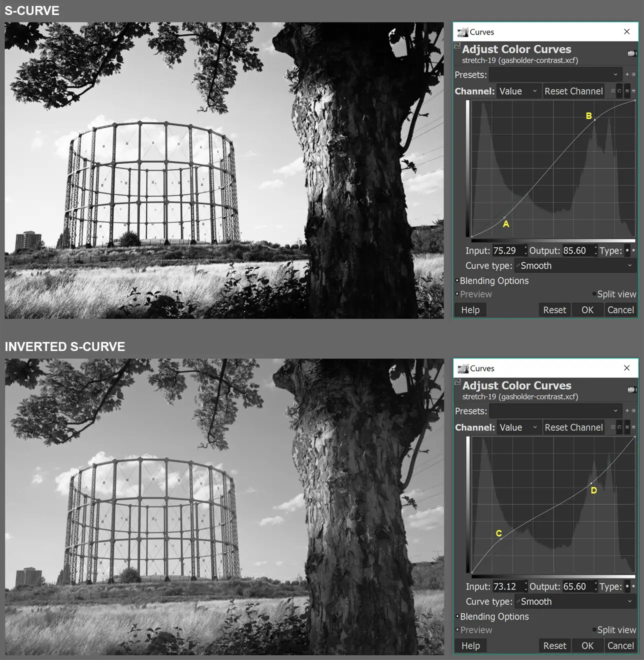The height and width of the screenshot is (660, 644).
Task: Open the presets menu icon in top Curves dialog
Action: pos(633,74)
